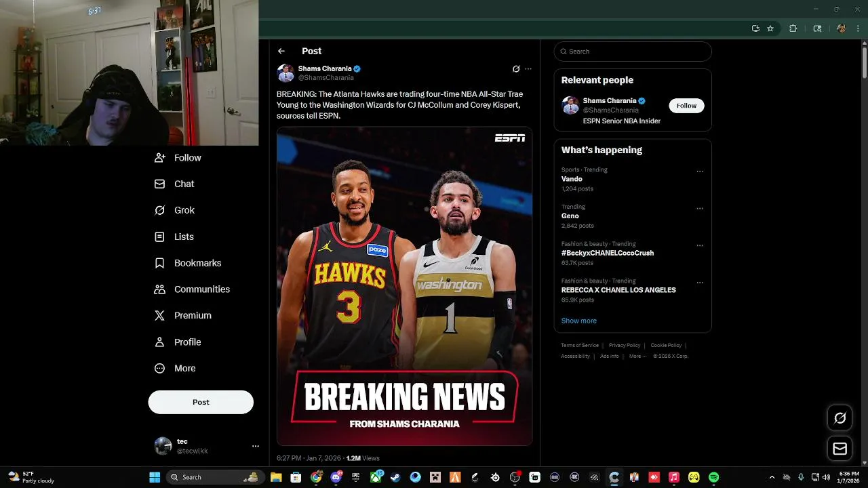This screenshot has height=488, width=868.
Task: Open the Vando trending topic
Action: coord(572,179)
